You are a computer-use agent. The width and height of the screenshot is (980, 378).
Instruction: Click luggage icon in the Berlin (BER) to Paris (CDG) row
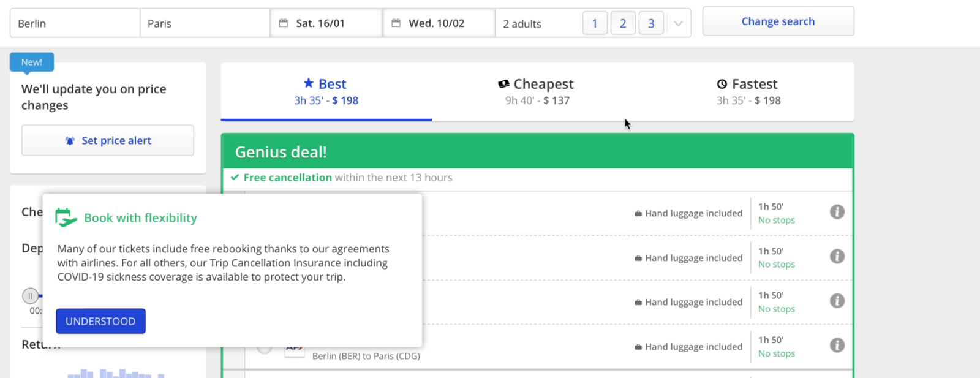(638, 347)
